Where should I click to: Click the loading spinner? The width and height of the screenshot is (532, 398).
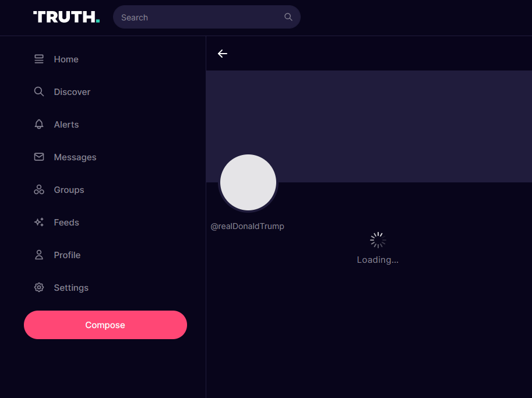(378, 240)
